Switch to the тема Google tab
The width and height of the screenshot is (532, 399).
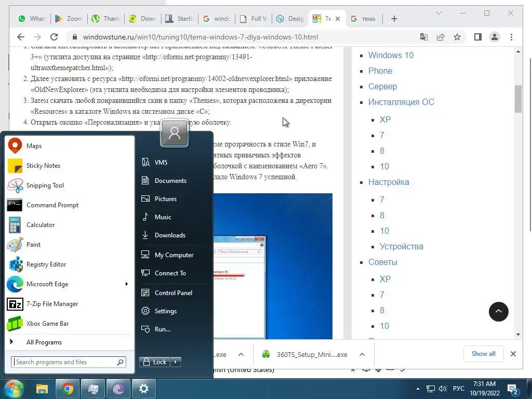pos(363,19)
